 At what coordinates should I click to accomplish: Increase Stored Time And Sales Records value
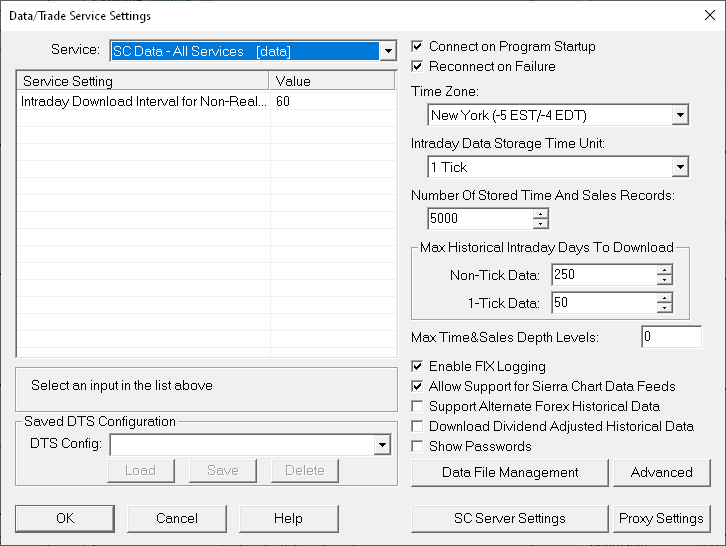[540, 214]
